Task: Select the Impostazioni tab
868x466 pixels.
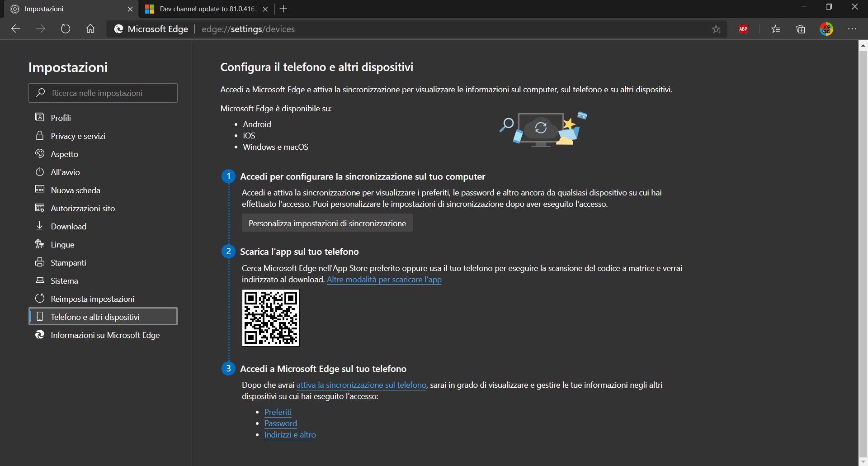Action: point(71,9)
